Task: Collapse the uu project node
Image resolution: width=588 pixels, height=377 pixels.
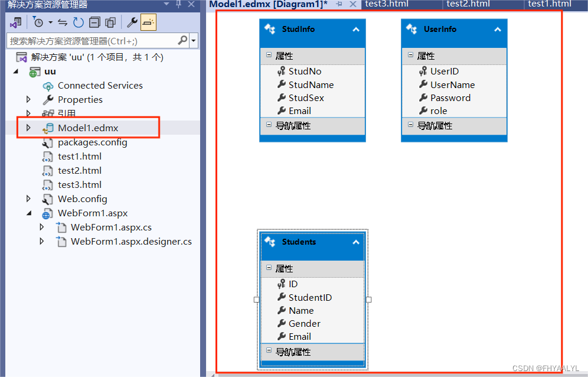Action: coord(16,71)
